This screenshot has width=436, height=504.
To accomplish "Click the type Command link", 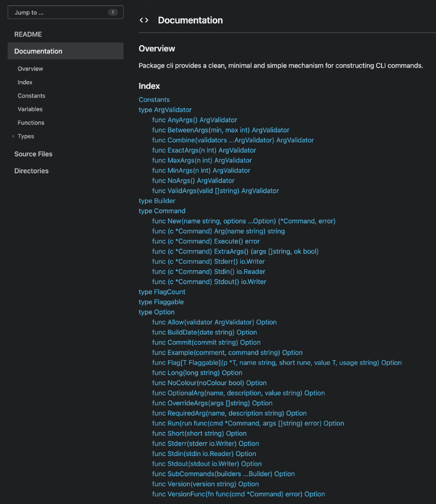I will pyautogui.click(x=162, y=211).
